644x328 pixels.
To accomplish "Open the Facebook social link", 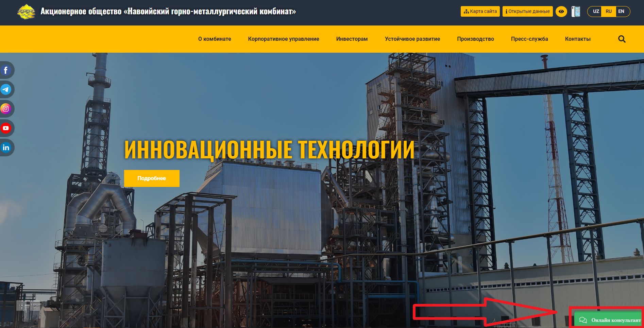I will (6, 70).
